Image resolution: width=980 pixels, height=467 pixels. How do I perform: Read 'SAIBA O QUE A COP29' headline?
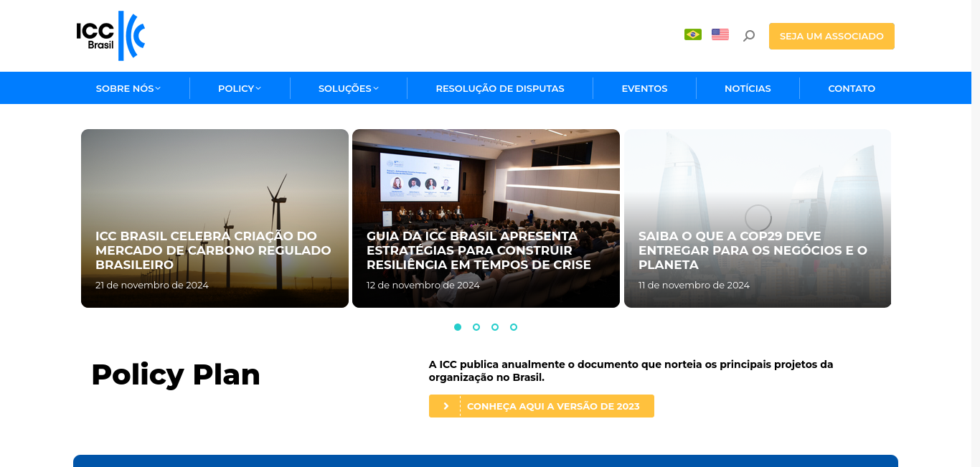click(x=753, y=250)
